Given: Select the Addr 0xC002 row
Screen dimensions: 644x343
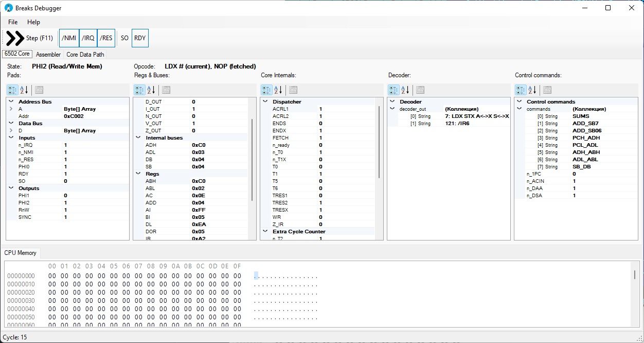Looking at the screenshot, I should pyautogui.click(x=67, y=116).
